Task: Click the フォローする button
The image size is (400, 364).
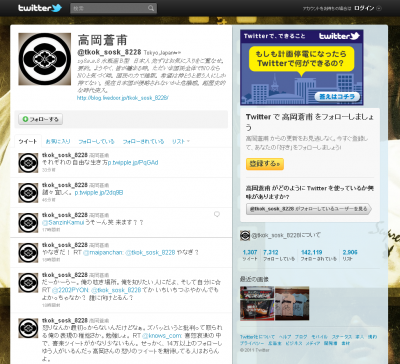Action: 41,119
